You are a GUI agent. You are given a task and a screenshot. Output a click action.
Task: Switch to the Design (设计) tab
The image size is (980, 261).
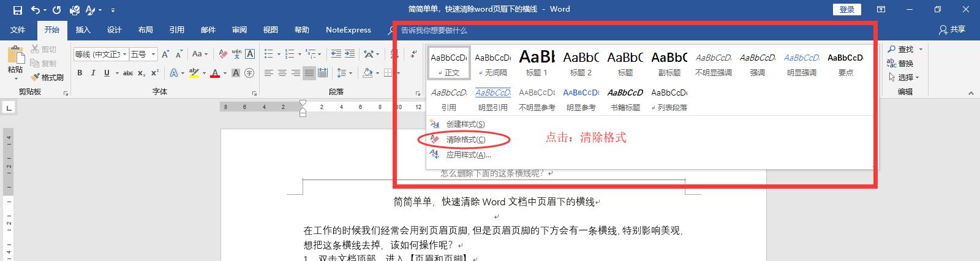(x=114, y=29)
